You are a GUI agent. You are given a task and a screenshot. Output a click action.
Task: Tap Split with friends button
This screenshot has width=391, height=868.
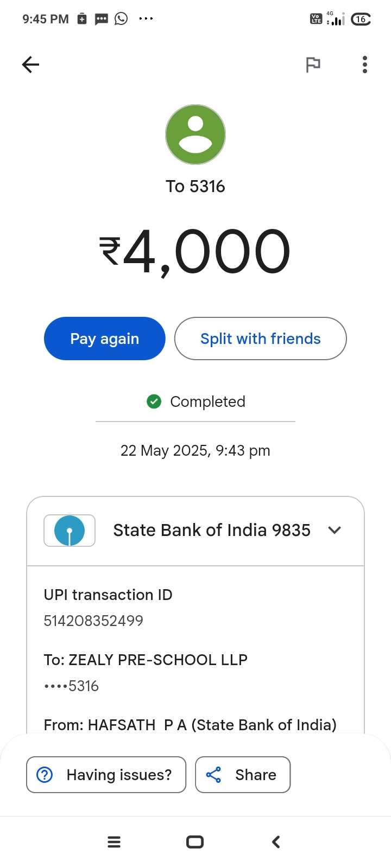tap(260, 339)
